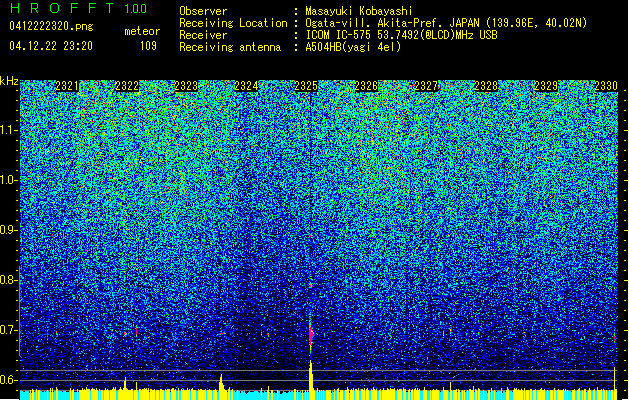Screen dimensions: 629x400
Task: Click the 1.0 kHz axis label
Action: (x=8, y=180)
